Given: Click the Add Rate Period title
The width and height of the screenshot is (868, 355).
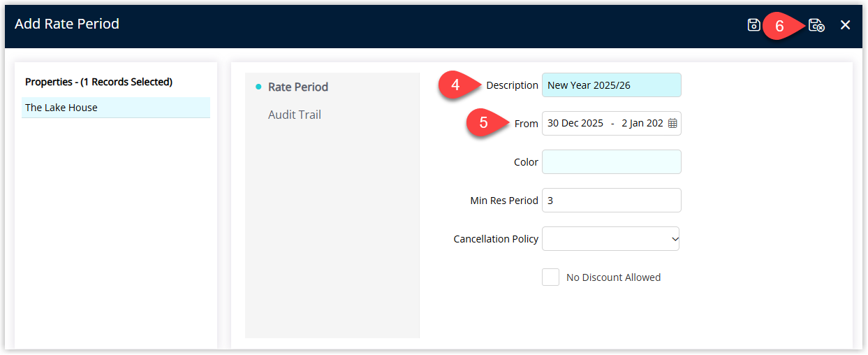Looking at the screenshot, I should (x=67, y=24).
